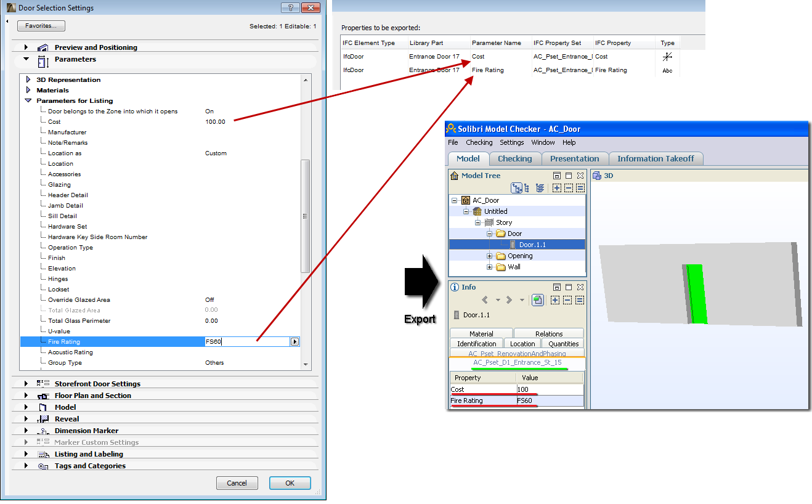Click the Cost value 100.00
This screenshot has height=504, width=812.
click(x=215, y=122)
